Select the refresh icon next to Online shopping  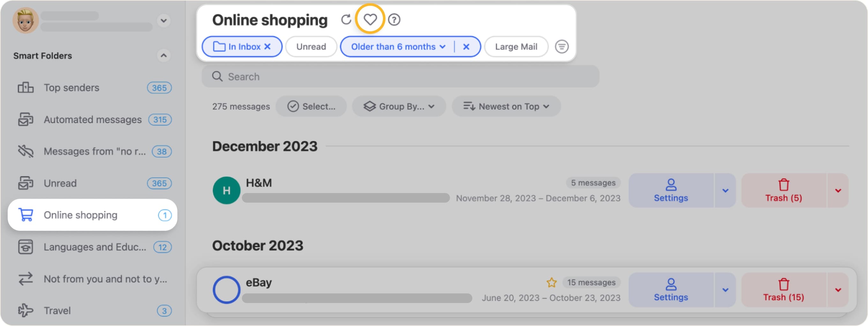pyautogui.click(x=346, y=19)
